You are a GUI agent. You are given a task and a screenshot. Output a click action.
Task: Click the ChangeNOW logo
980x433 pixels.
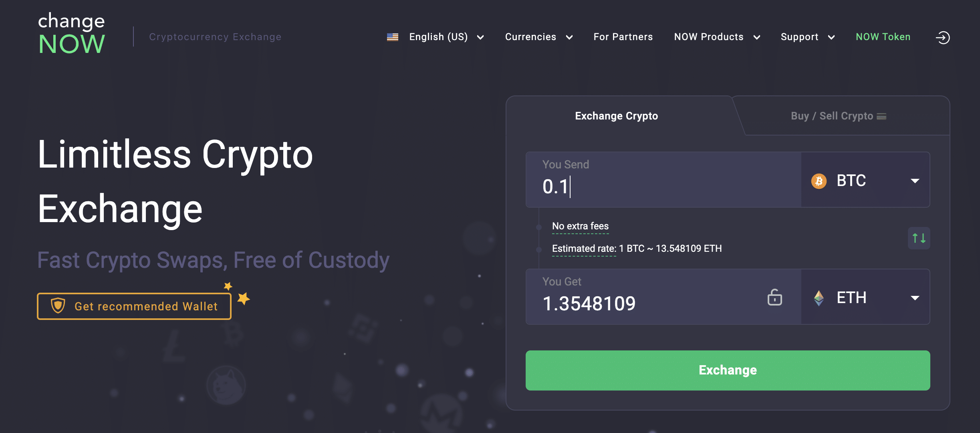pos(72,33)
